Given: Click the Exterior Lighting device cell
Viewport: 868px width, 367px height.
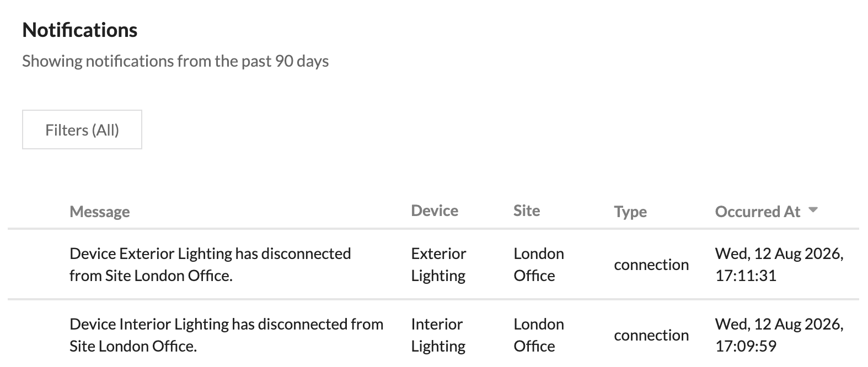Looking at the screenshot, I should point(438,265).
